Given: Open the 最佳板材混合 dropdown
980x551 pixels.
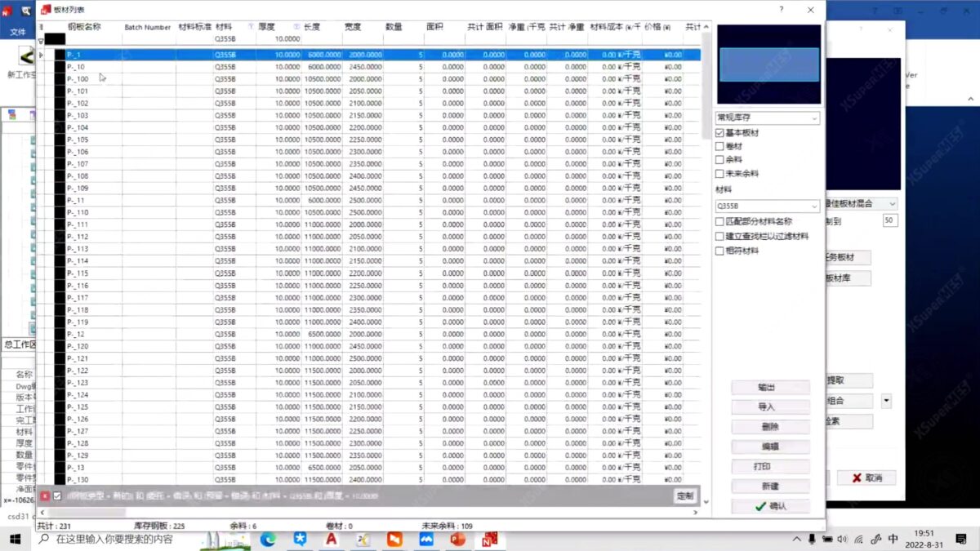Looking at the screenshot, I should point(862,203).
